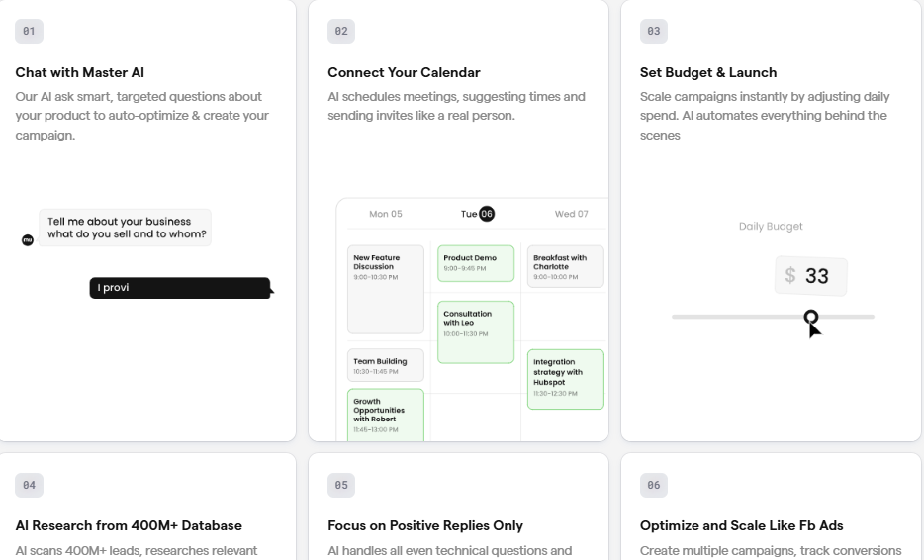
Task: Click the 01 step number badge
Action: (x=29, y=32)
